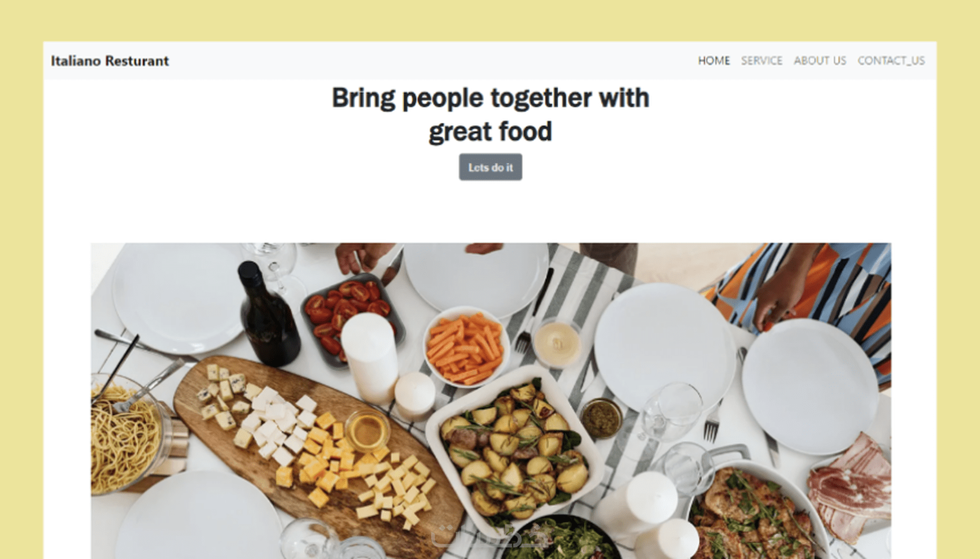This screenshot has width=980, height=559.
Task: Click the small pesto jar in photo
Action: 601,418
